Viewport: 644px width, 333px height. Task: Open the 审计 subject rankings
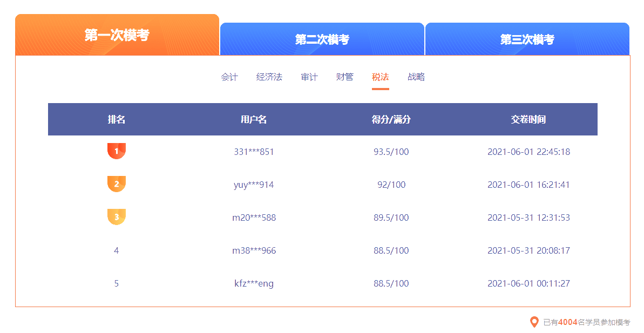click(x=309, y=77)
